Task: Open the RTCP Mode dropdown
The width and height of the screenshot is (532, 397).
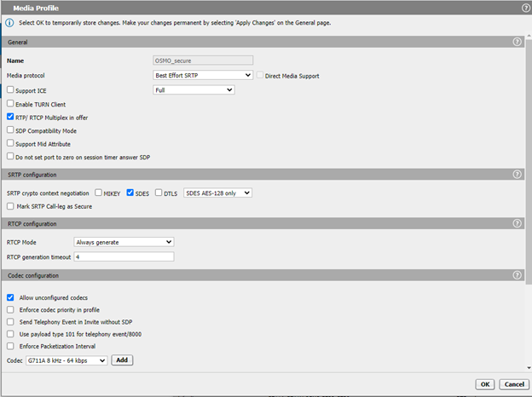Action: click(124, 242)
